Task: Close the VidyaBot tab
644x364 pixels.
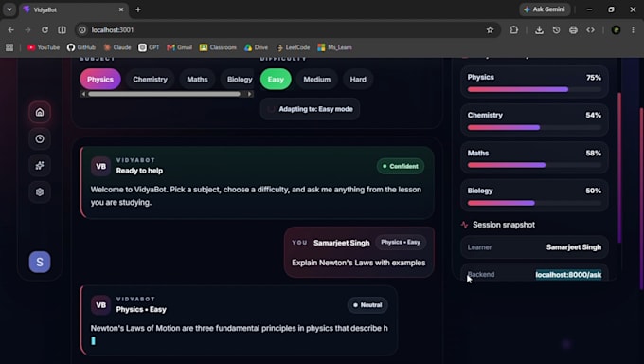Action: 121,9
